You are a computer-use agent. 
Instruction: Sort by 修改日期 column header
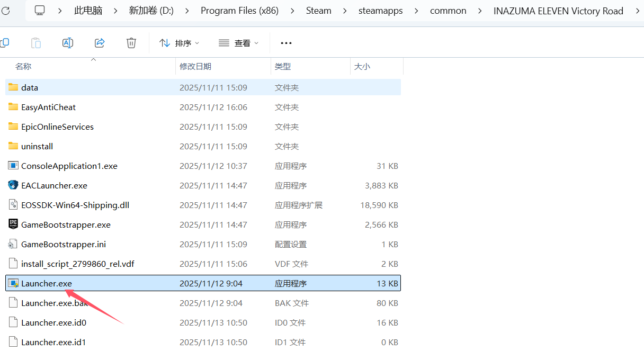pos(195,66)
